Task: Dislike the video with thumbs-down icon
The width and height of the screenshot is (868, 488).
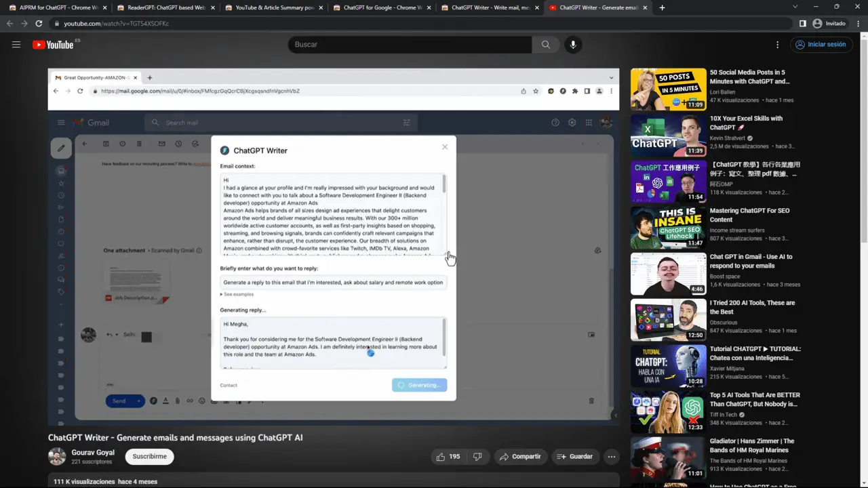Action: coord(477,457)
